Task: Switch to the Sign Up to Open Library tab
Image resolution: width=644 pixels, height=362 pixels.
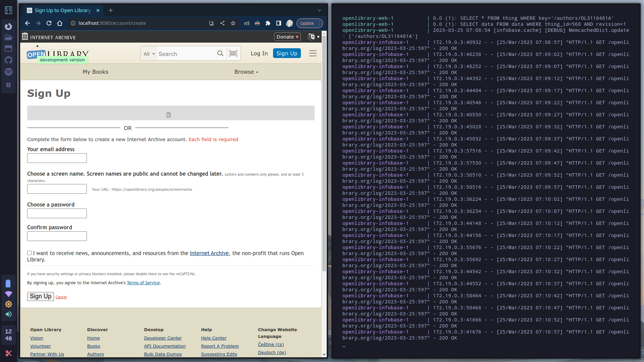Action: [62, 10]
